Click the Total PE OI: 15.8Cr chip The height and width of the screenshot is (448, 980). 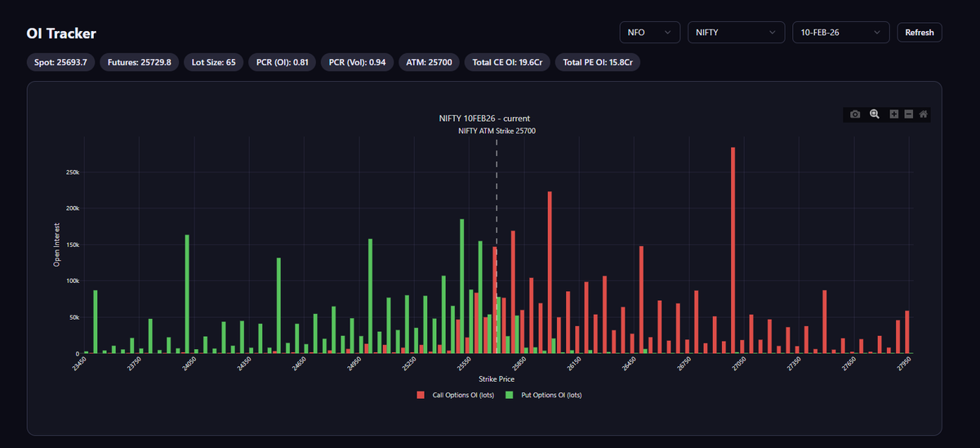click(x=598, y=62)
